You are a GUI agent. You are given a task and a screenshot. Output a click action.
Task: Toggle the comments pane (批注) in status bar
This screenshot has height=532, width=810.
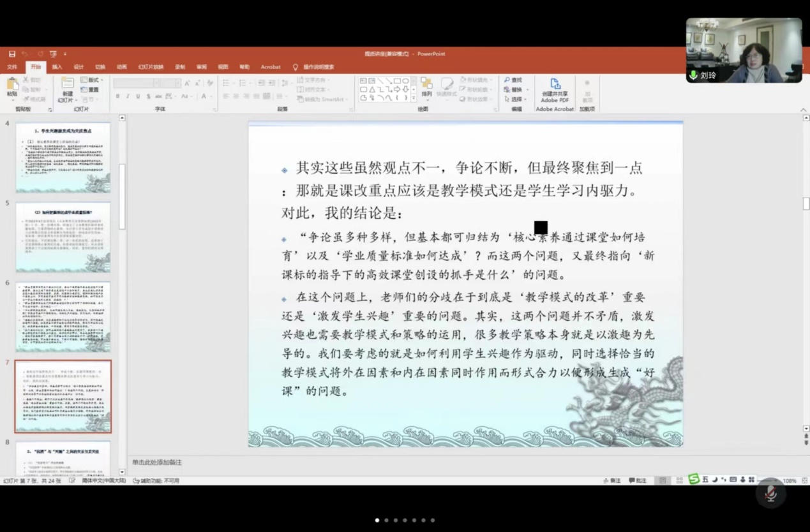637,480
